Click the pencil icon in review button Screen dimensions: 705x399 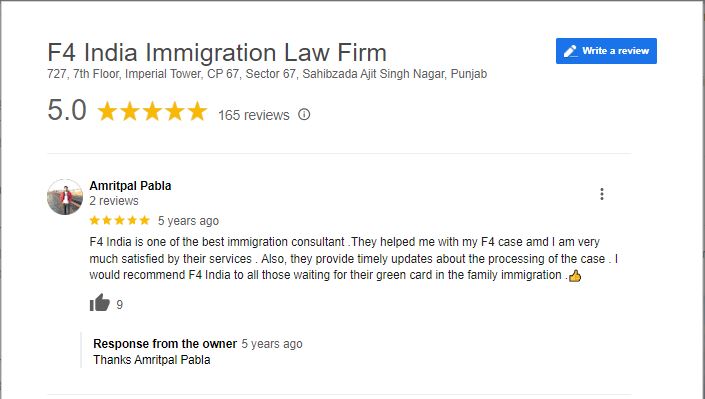pos(571,51)
